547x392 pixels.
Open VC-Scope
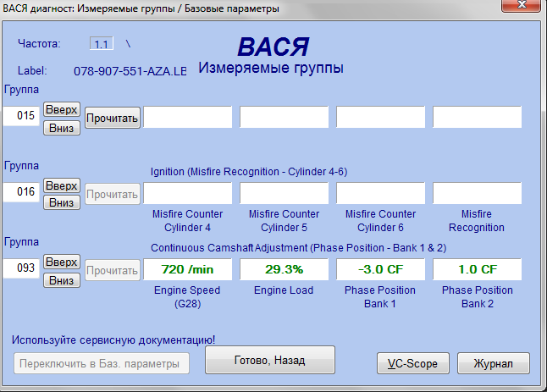pos(412,363)
